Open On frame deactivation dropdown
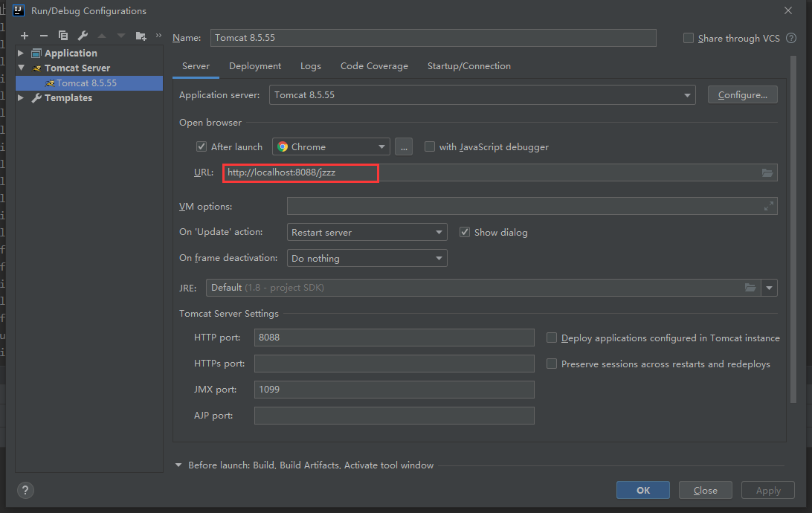This screenshot has width=812, height=513. [x=367, y=258]
